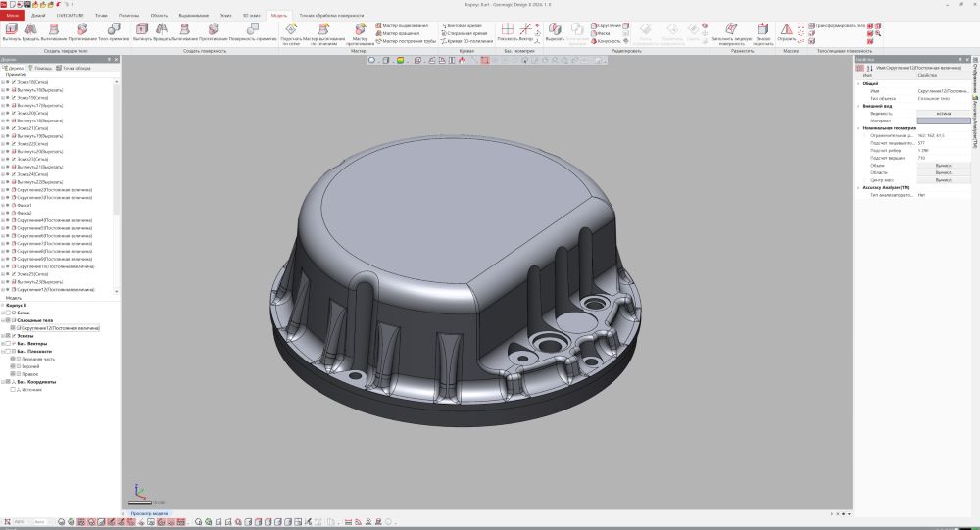The width and height of the screenshot is (980, 530).
Task: Select Винтовая кривая curve tool
Action: pos(462,26)
